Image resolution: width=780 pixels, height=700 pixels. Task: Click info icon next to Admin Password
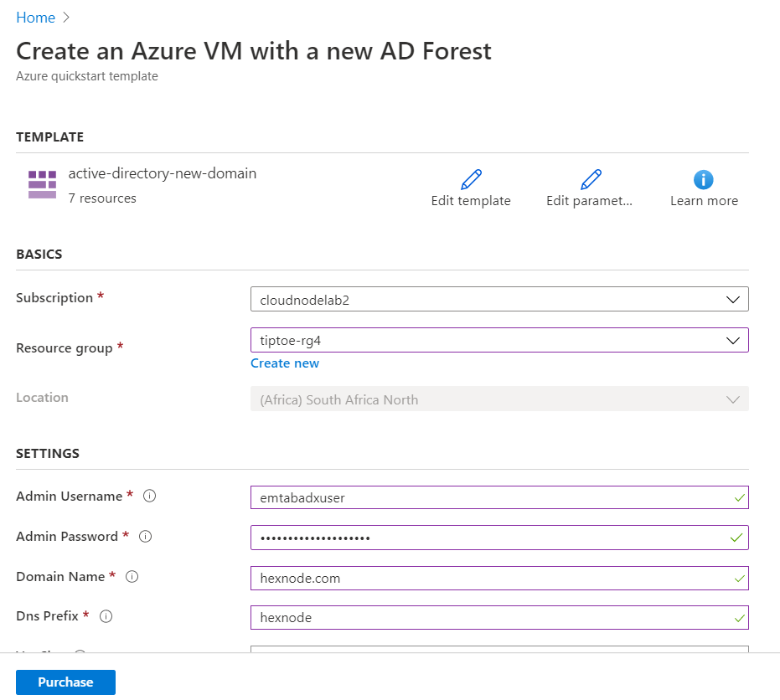[145, 537]
